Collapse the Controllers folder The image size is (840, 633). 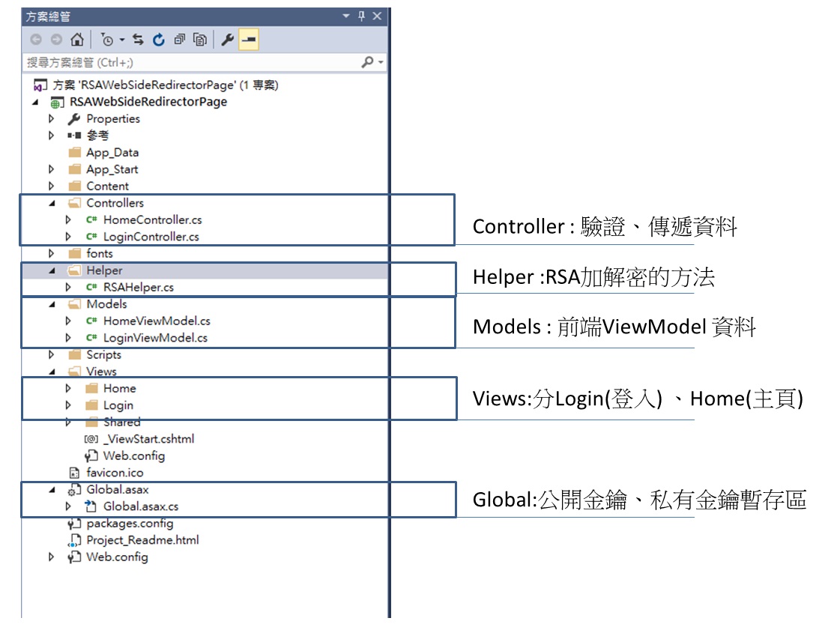click(51, 203)
